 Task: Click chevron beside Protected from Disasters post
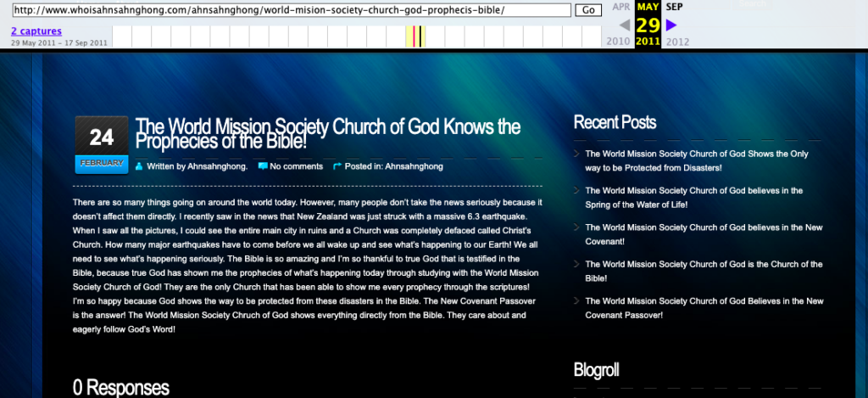click(x=576, y=154)
